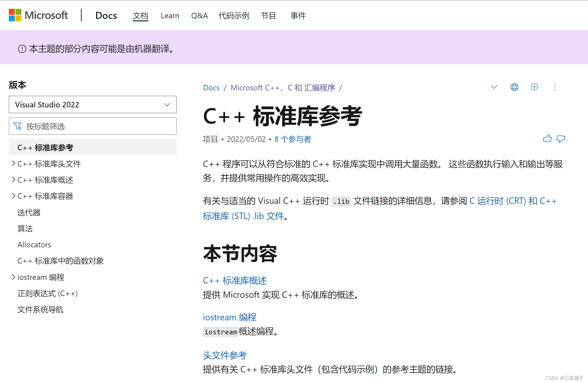588x383 pixels.
Task: Expand the C++ 标准库容器 tree node
Action: point(13,196)
